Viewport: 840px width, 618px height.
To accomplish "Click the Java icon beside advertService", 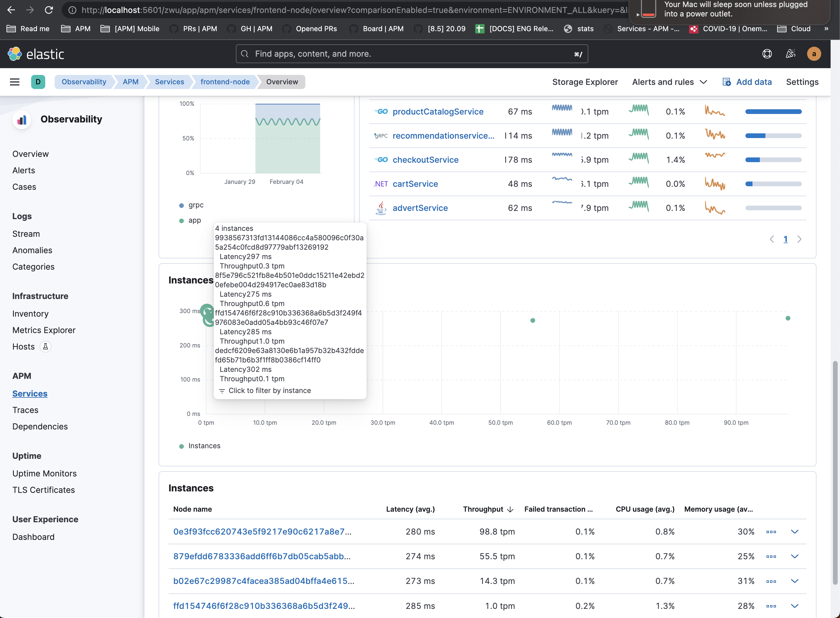I will pos(380,208).
